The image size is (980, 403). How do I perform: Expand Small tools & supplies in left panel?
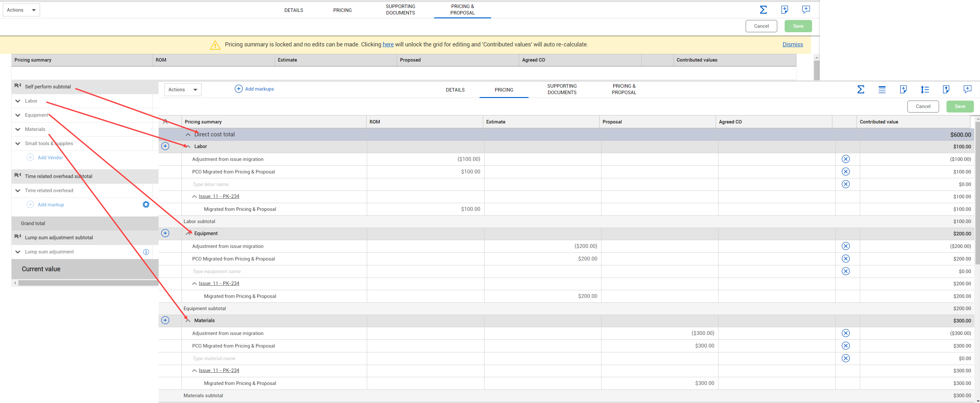pos(18,143)
